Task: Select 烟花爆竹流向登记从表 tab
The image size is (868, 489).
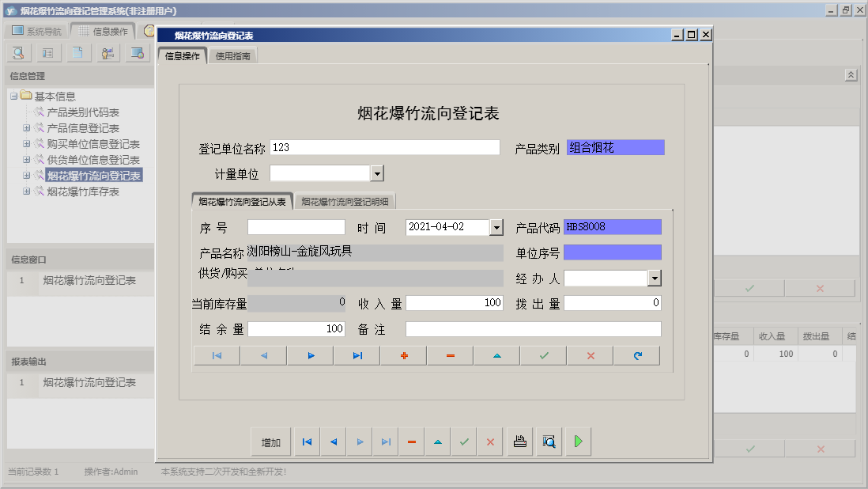Action: pos(243,202)
